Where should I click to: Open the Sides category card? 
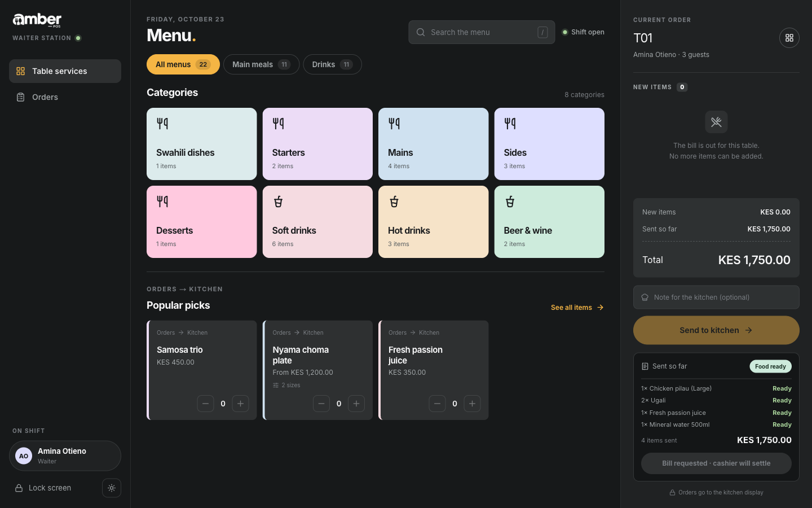(x=549, y=144)
